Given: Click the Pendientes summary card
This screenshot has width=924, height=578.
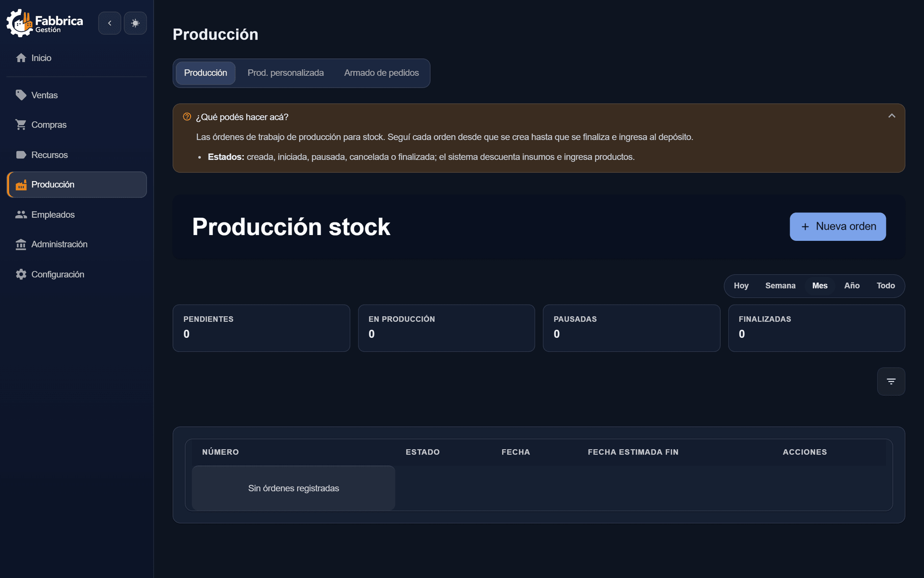Looking at the screenshot, I should tap(261, 328).
